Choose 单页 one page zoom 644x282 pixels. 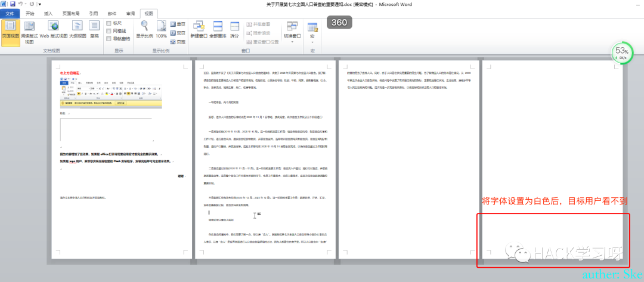pyautogui.click(x=178, y=24)
